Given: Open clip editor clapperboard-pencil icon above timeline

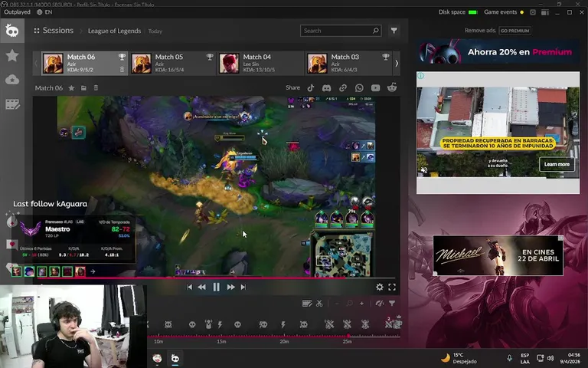Looking at the screenshot, I should (307, 304).
